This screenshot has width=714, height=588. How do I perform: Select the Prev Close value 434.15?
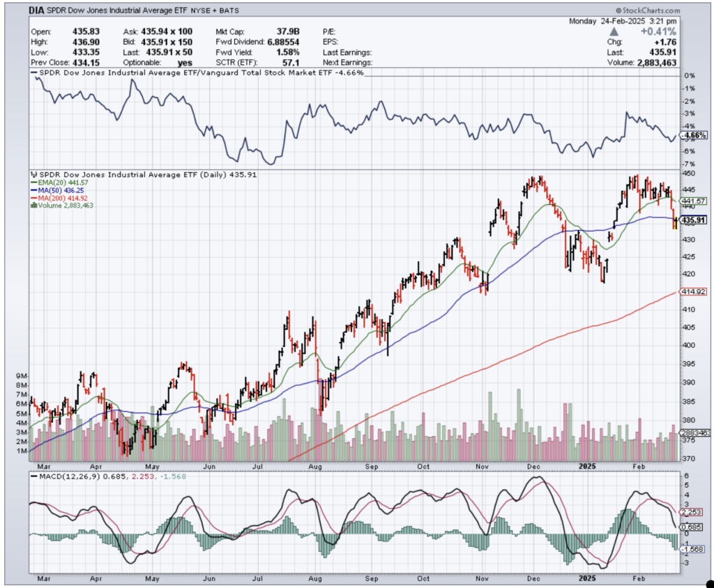86,63
